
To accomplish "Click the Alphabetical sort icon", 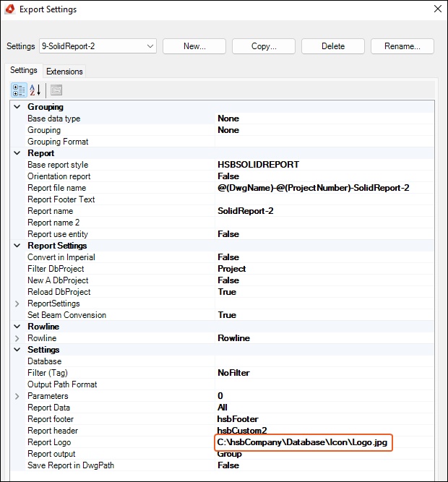I will point(35,90).
